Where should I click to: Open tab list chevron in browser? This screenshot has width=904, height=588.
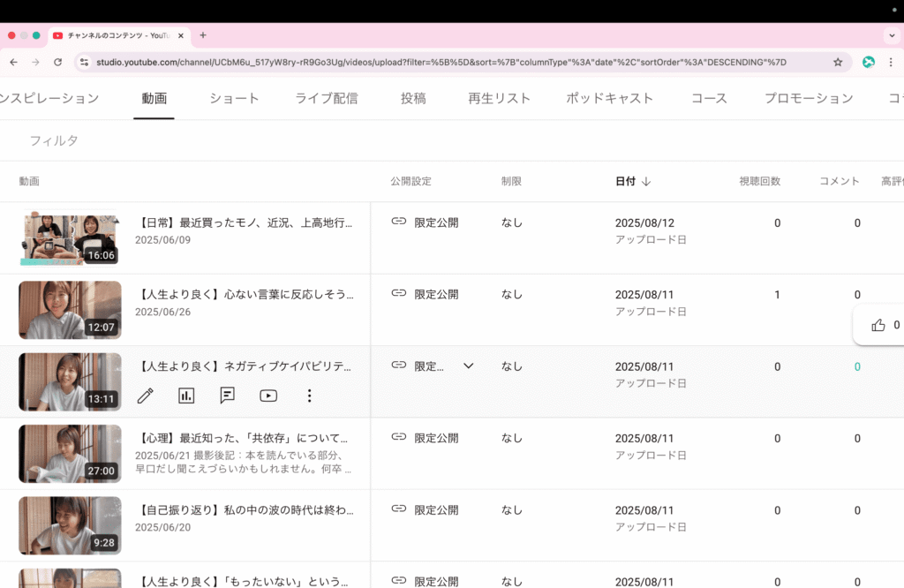pyautogui.click(x=891, y=35)
